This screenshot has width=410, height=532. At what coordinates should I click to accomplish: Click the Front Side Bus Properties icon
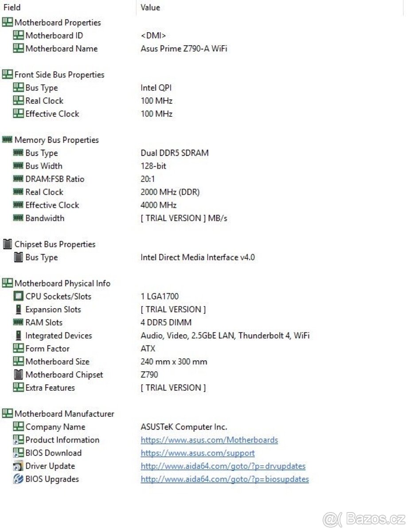(x=8, y=74)
